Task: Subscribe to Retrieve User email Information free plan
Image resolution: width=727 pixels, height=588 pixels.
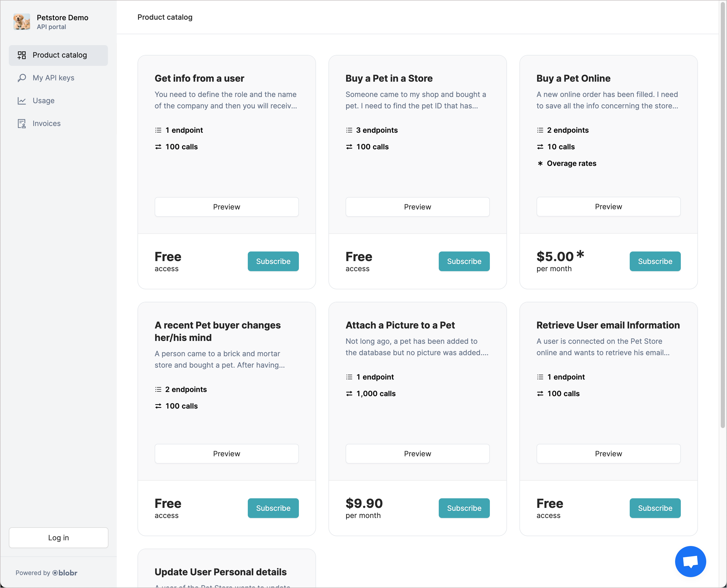Action: 655,508
